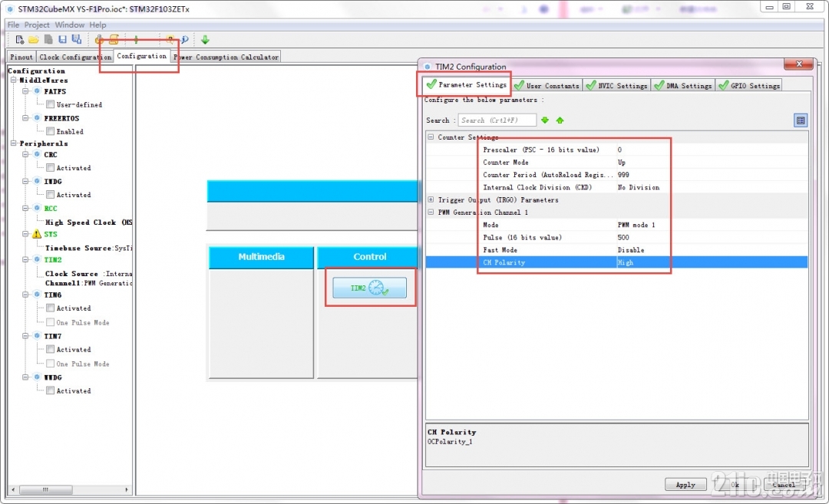Open the GPIO Settings tab
Image resolution: width=829 pixels, height=504 pixels.
(x=749, y=86)
